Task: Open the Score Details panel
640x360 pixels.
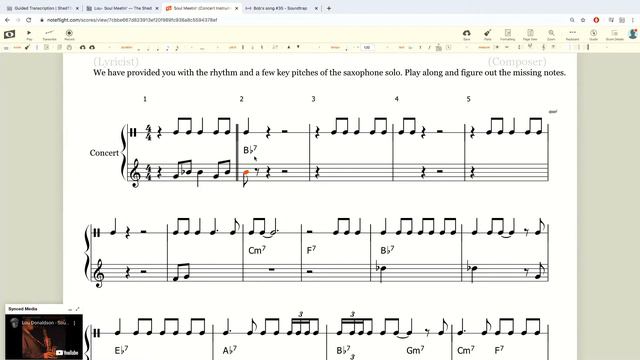Action: (614, 35)
